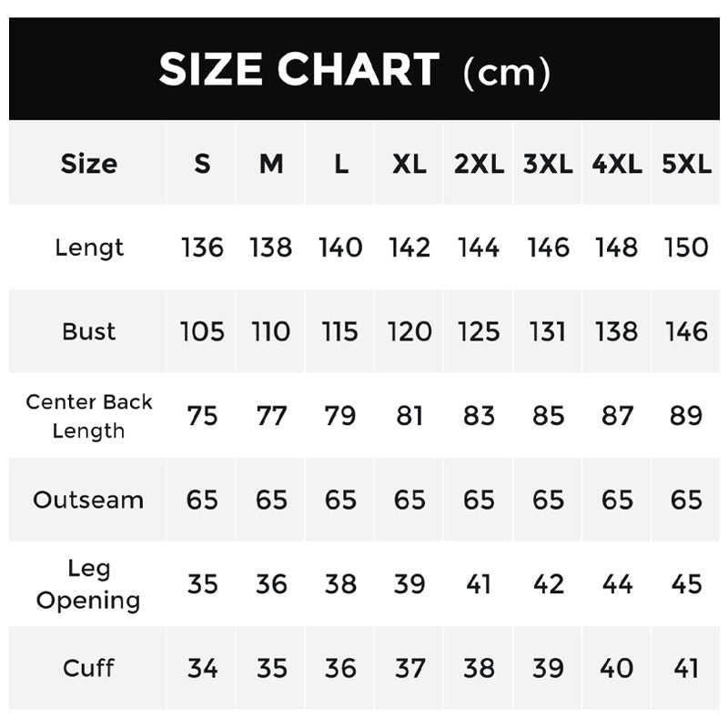Click the Size header cell
The width and height of the screenshot is (728, 728).
coord(88,164)
